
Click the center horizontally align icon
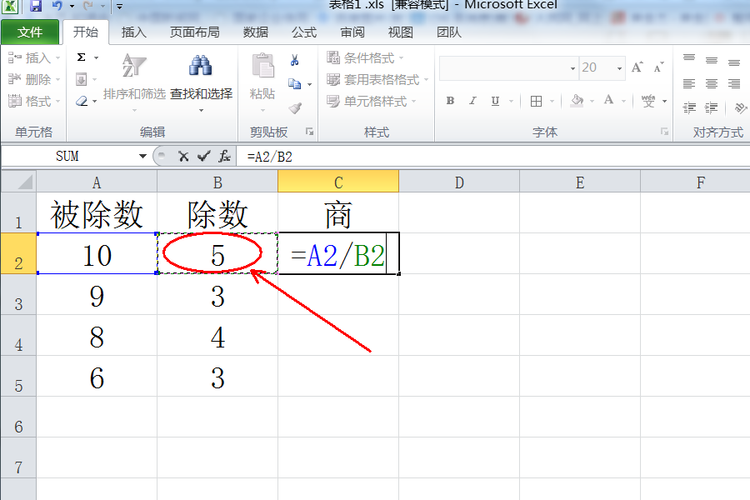(711, 84)
